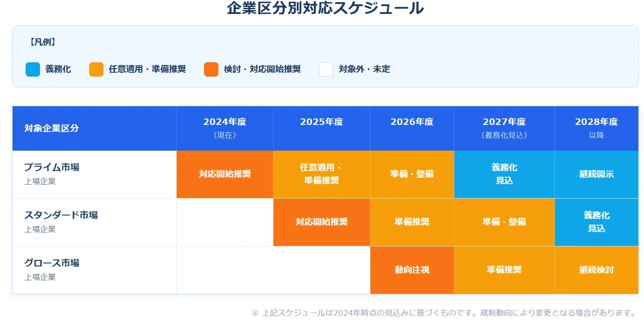Select the 2025年度 column header
This screenshot has width=644, height=320.
[322, 128]
